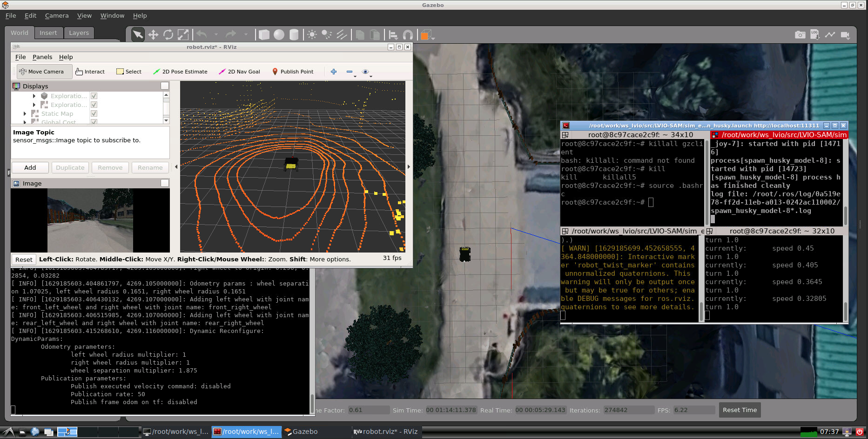Open the undo history dropdown arrow in Gazebo
Viewport: 868px width, 439px height.
click(x=216, y=34)
